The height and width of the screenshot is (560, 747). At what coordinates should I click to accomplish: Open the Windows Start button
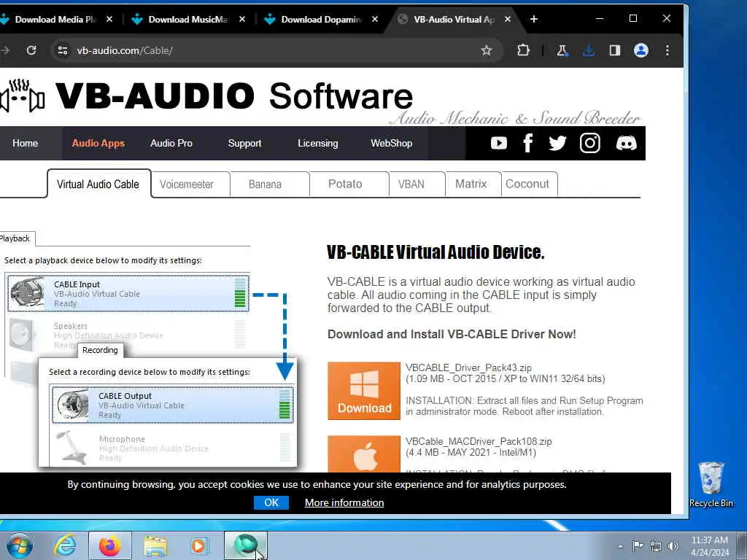(20, 545)
